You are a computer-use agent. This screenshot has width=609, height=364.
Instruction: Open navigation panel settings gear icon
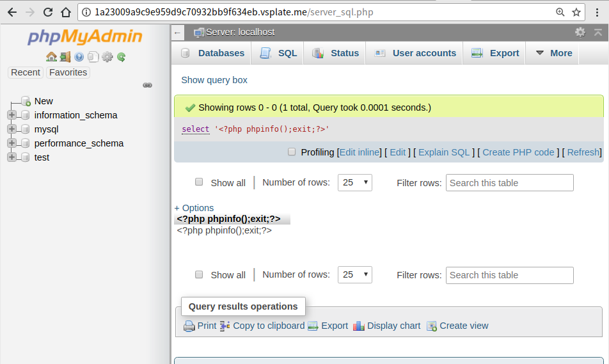(x=107, y=57)
